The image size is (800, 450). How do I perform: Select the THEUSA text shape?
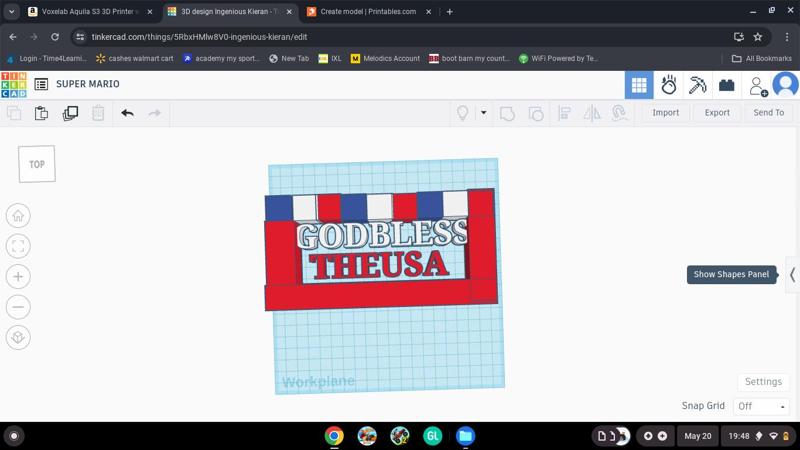pos(379,266)
